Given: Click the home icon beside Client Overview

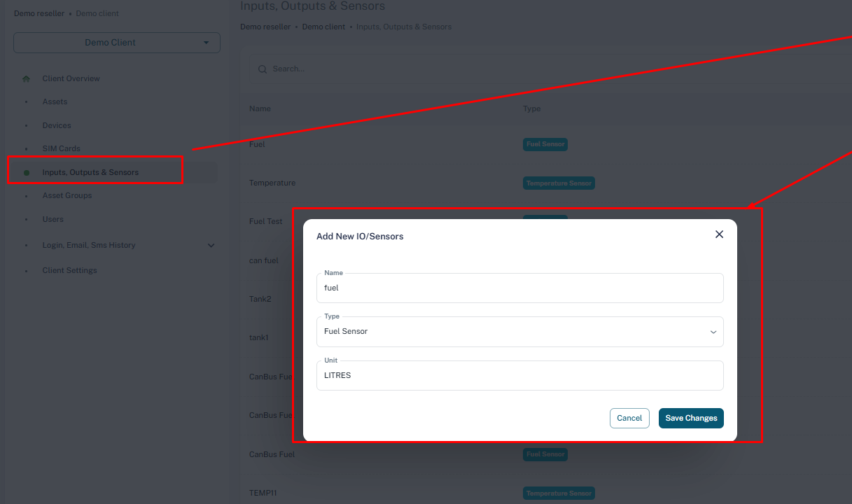Looking at the screenshot, I should coord(27,79).
